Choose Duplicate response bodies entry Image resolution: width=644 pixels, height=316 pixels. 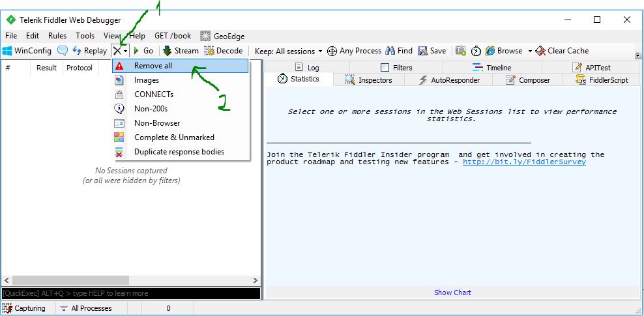click(181, 152)
